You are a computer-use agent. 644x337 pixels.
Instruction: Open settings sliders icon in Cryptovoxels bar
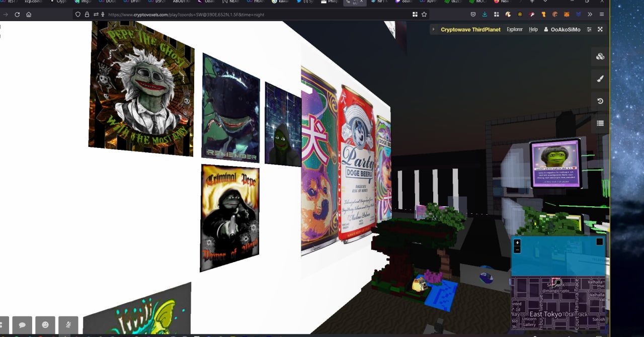(x=590, y=30)
